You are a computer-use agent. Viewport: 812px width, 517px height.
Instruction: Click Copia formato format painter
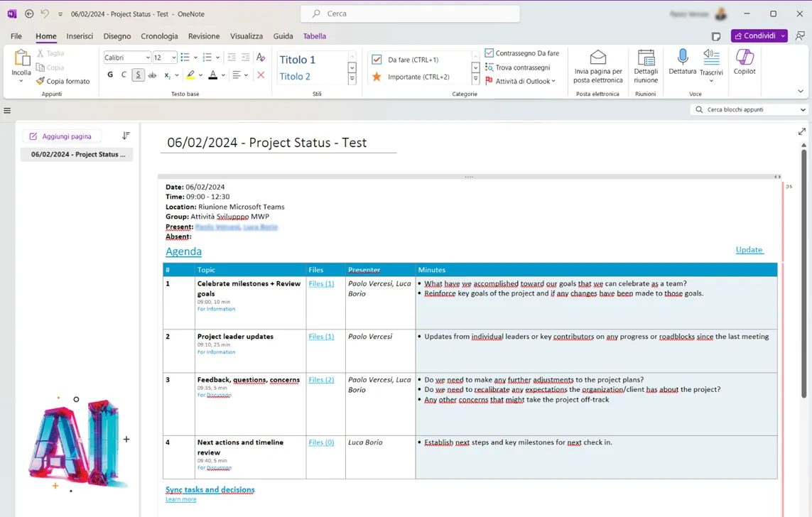[63, 81]
